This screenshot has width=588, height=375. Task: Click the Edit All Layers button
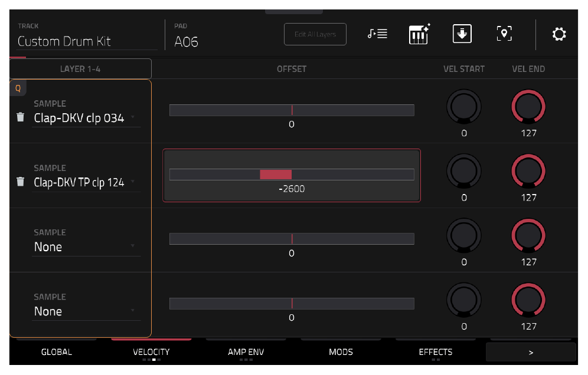(x=315, y=34)
